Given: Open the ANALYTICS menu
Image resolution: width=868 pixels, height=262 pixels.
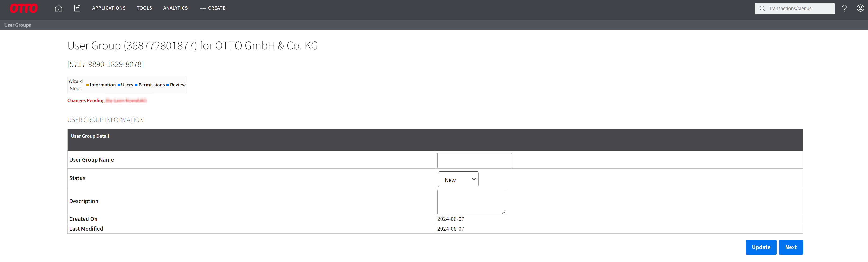Looking at the screenshot, I should (175, 8).
